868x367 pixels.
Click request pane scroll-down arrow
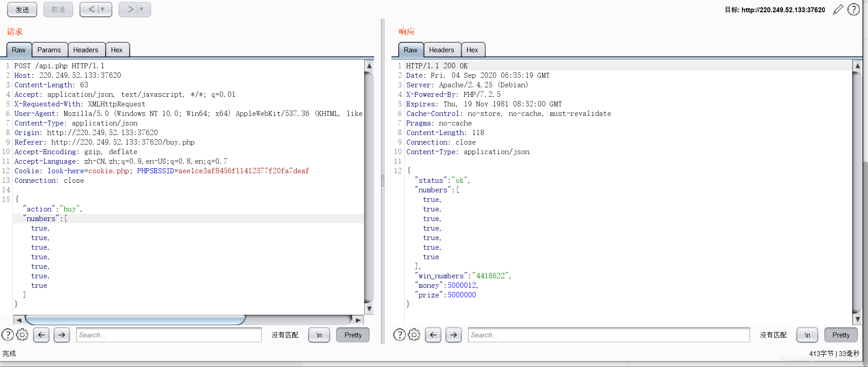[x=370, y=309]
